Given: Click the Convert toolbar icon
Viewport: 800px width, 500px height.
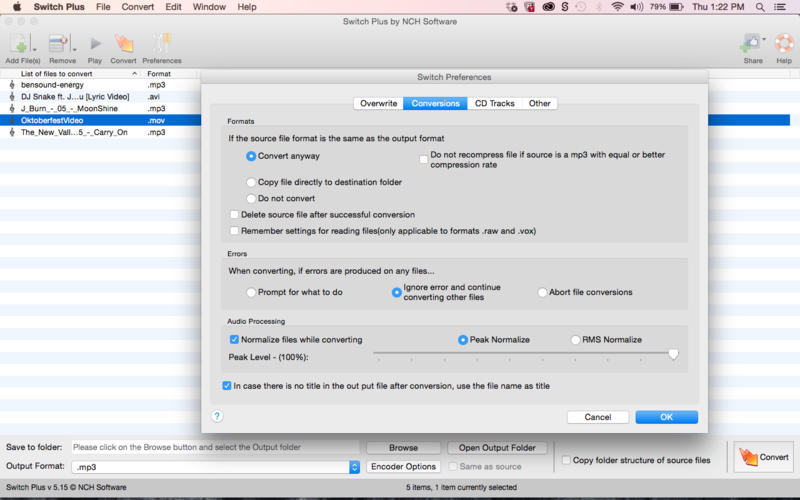Looking at the screenshot, I should click(x=123, y=44).
